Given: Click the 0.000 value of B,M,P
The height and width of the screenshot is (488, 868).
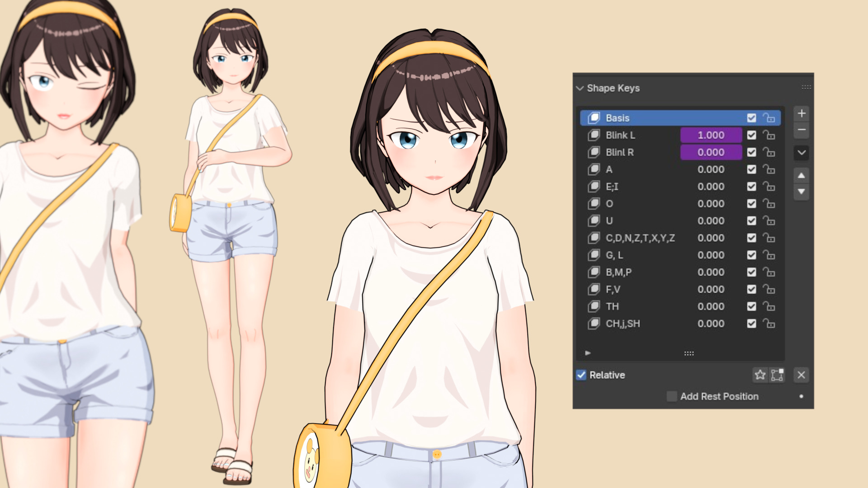Looking at the screenshot, I should [711, 272].
